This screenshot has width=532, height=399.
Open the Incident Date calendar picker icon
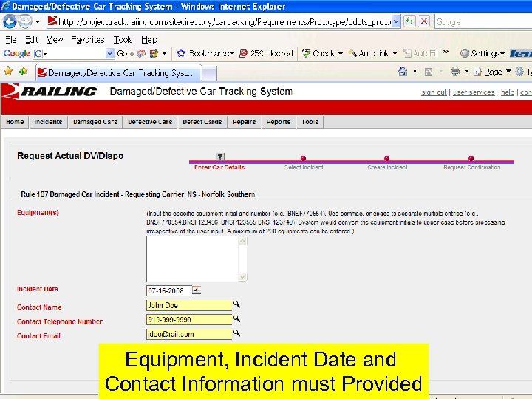coord(197,290)
